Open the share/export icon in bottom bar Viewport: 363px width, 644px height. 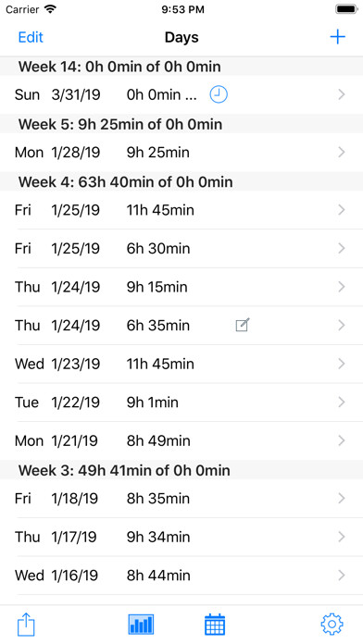[26, 625]
